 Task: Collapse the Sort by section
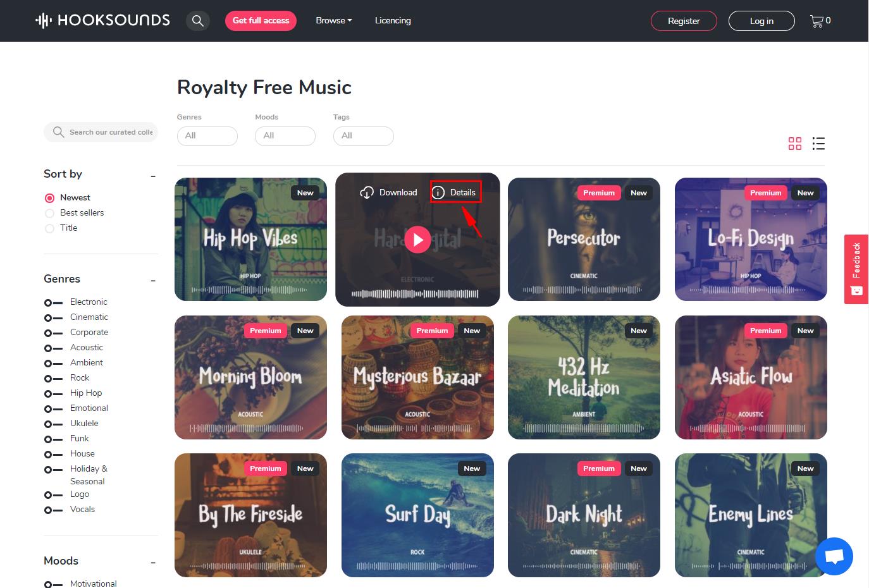[153, 176]
